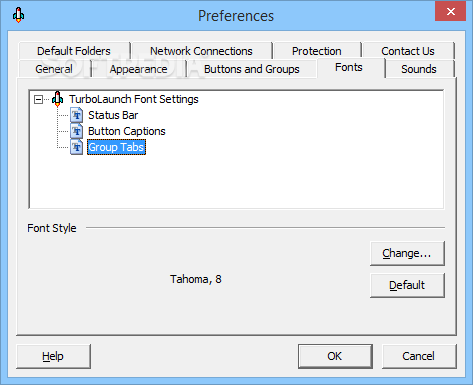Select the Group Tabs tree item

[x=116, y=147]
